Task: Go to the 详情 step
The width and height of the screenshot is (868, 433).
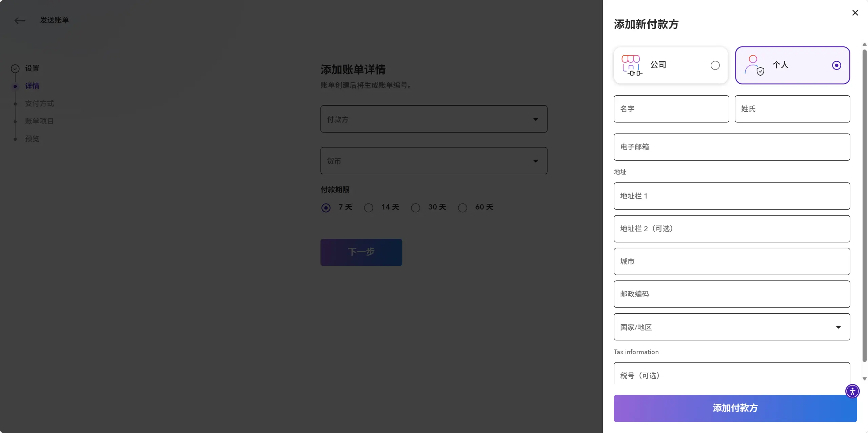Action: tap(32, 86)
